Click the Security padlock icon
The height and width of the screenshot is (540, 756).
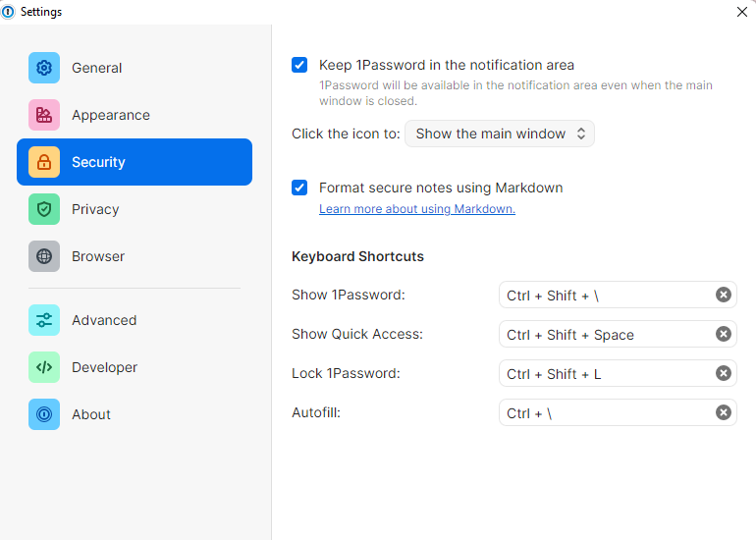click(44, 162)
